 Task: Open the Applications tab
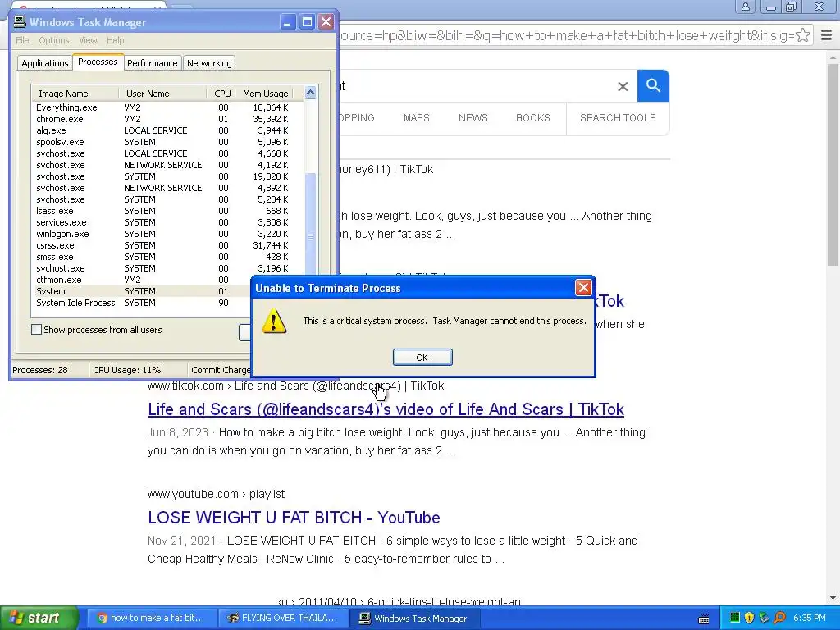(44, 63)
